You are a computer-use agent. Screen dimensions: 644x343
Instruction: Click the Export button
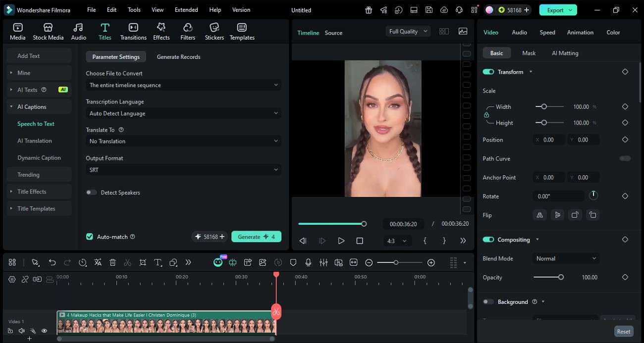pyautogui.click(x=558, y=10)
